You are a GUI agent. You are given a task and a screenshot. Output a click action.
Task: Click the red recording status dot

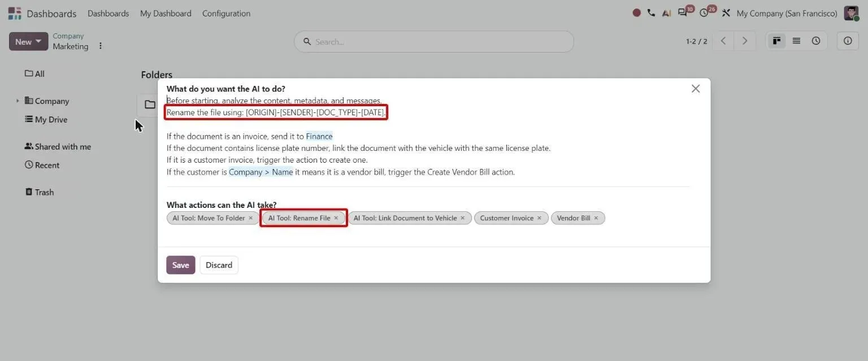click(x=636, y=13)
